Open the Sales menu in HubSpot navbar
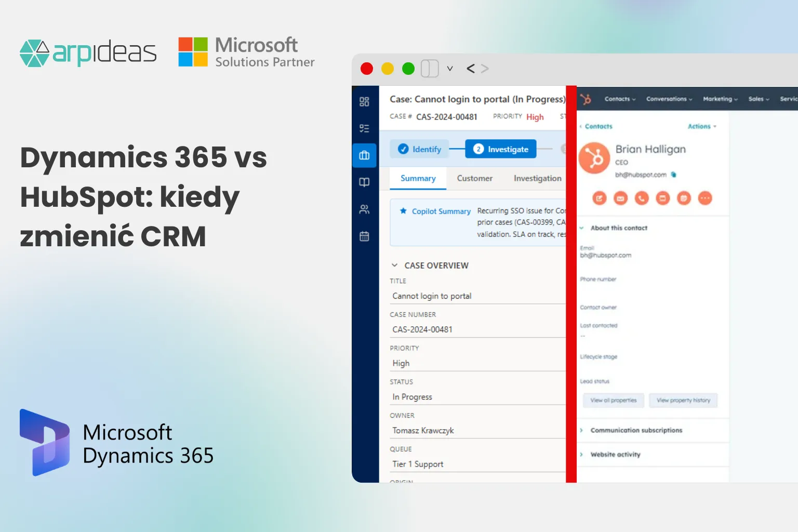 (759, 99)
